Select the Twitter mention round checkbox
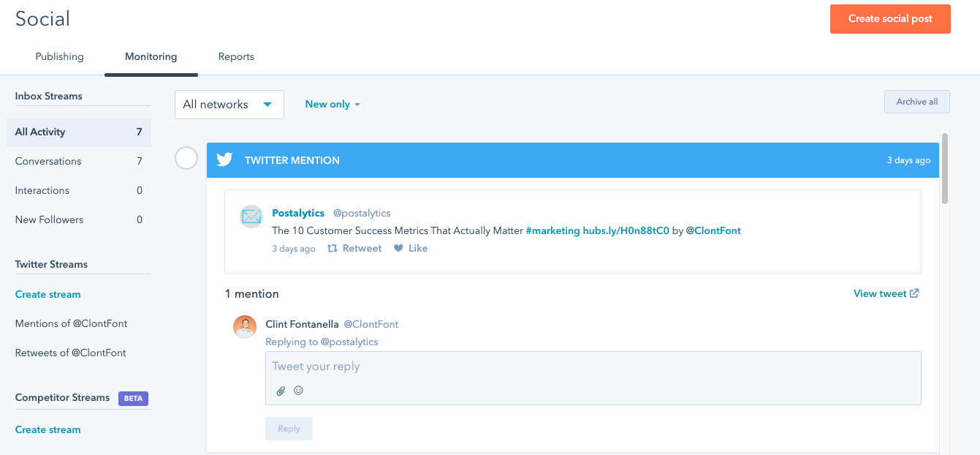Viewport: 980px width, 455px height. (x=186, y=158)
